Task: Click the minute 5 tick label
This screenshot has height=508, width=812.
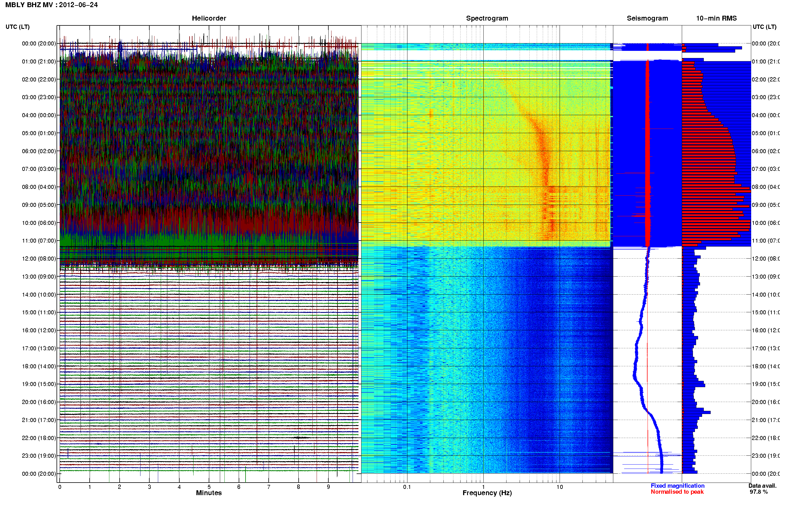Action: 209,487
